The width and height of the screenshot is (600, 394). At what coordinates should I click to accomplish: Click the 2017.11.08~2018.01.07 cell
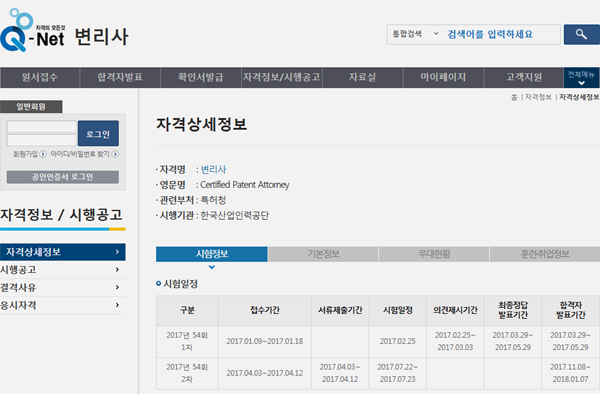571,373
